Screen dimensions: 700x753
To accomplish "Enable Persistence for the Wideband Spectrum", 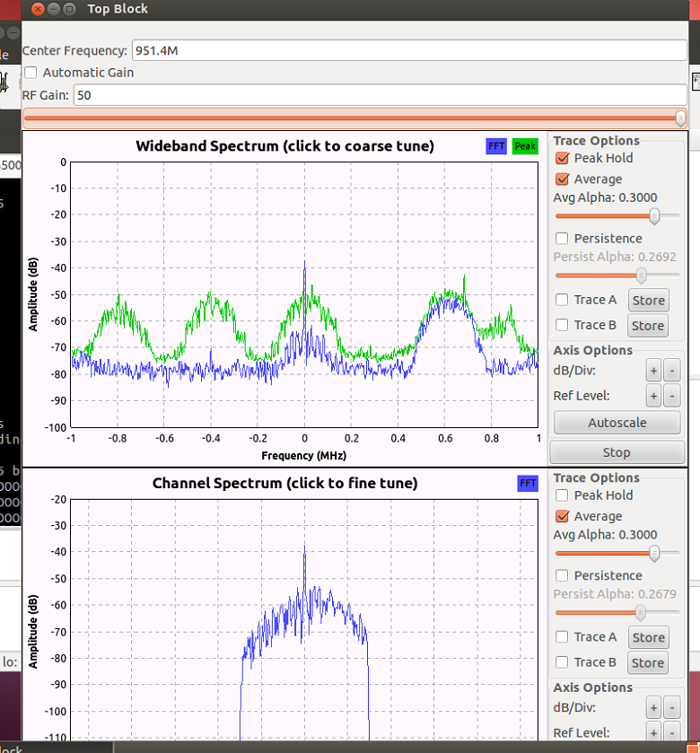I will pyautogui.click(x=563, y=239).
